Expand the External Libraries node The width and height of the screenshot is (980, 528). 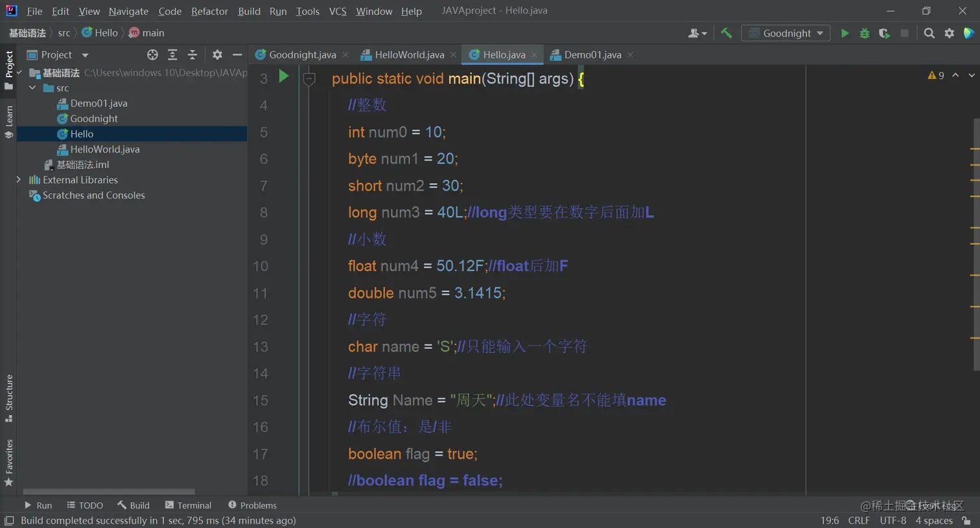click(x=19, y=180)
